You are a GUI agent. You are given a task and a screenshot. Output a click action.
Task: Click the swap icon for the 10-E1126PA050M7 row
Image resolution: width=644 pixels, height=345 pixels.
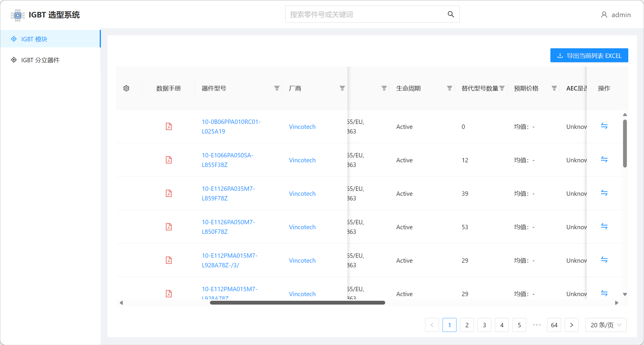coord(604,226)
